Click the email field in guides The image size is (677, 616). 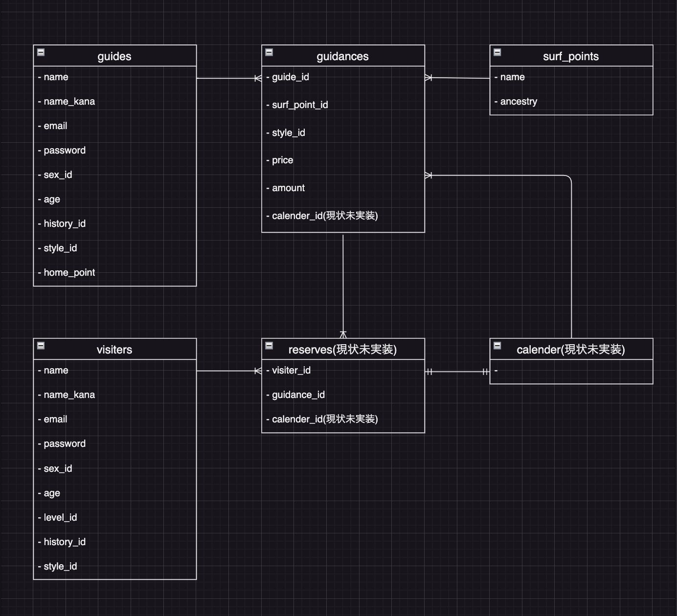(x=54, y=126)
